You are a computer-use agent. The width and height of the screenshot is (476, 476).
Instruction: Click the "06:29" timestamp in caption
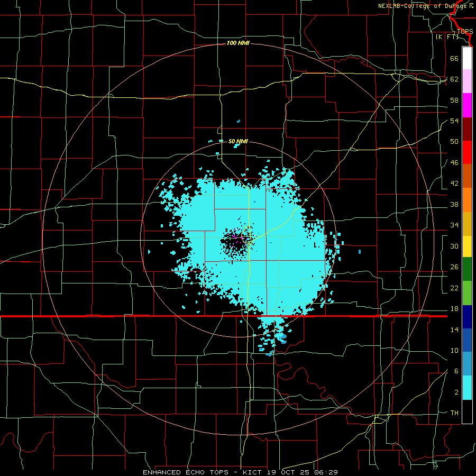[327, 472]
